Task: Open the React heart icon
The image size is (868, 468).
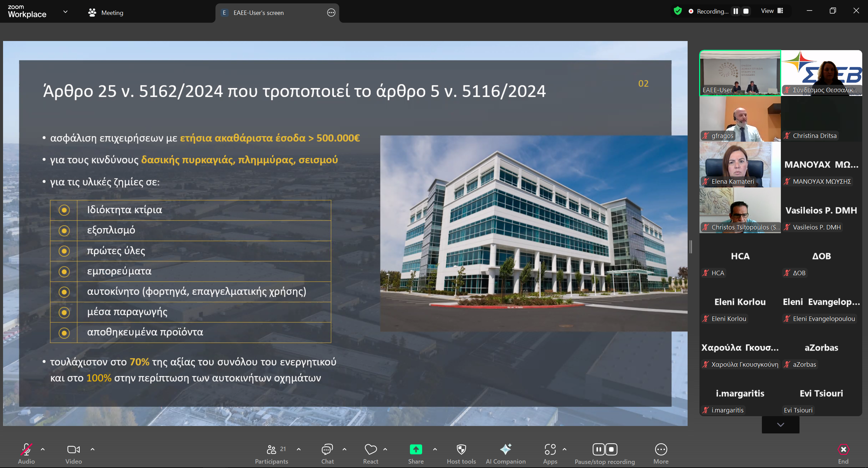Action: pyautogui.click(x=371, y=450)
